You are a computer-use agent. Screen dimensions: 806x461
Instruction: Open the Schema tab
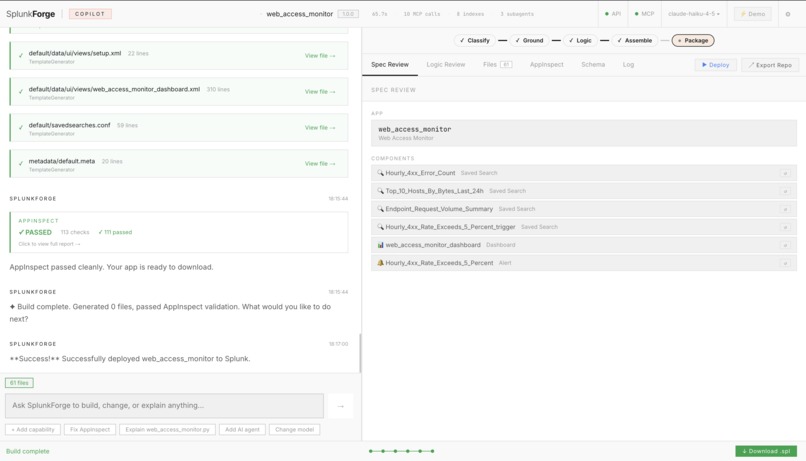click(593, 65)
